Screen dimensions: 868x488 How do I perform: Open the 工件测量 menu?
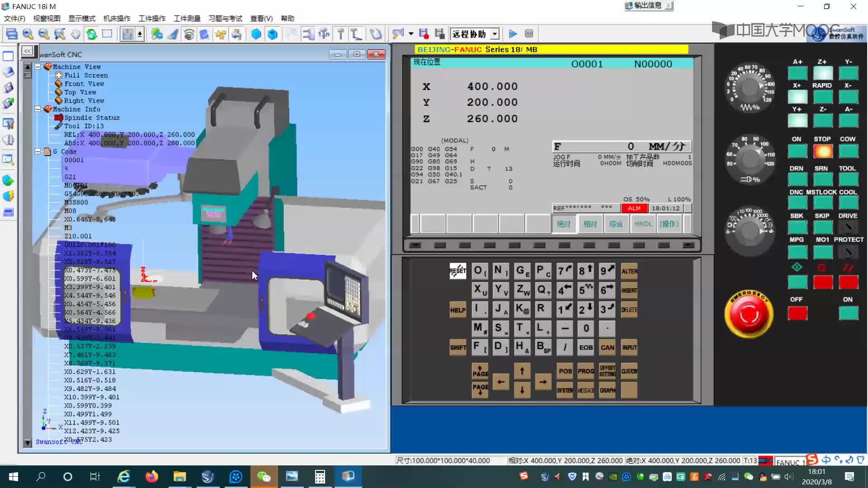pos(187,19)
